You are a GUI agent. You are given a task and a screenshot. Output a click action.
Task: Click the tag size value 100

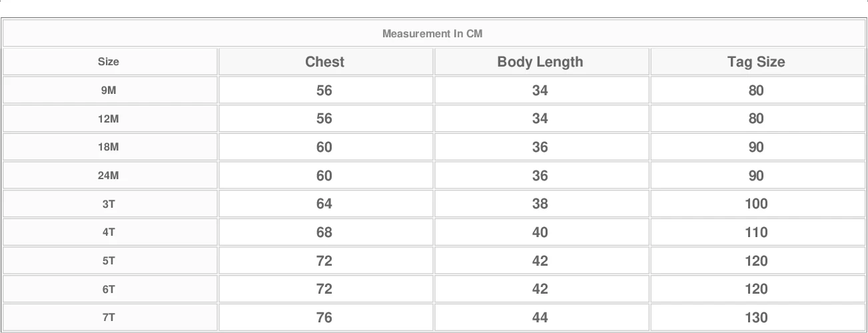tap(756, 204)
